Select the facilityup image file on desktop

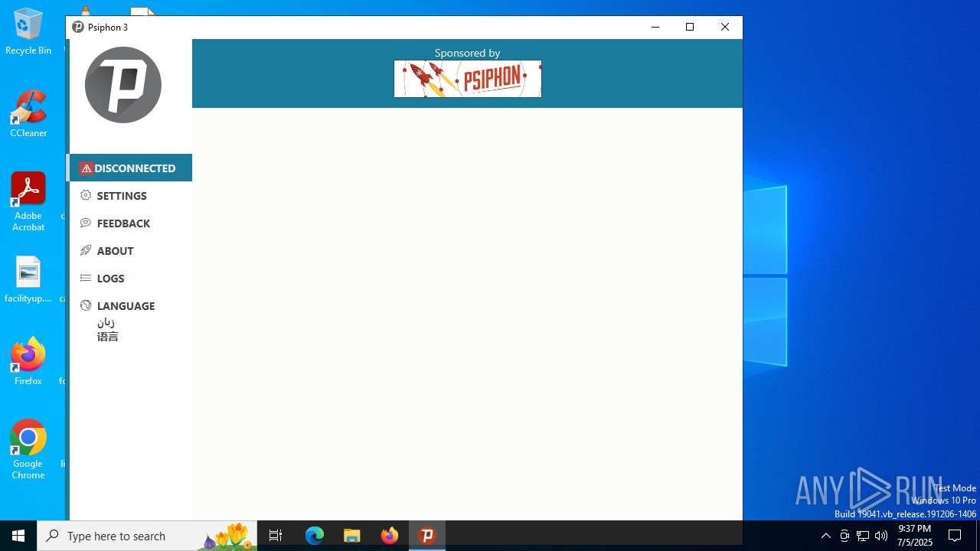click(28, 280)
